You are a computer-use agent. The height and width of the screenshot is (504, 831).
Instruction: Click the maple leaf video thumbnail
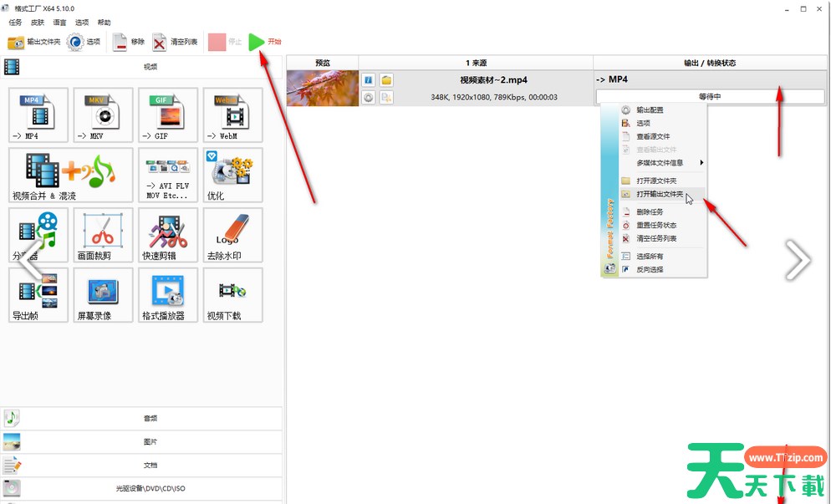pyautogui.click(x=323, y=88)
